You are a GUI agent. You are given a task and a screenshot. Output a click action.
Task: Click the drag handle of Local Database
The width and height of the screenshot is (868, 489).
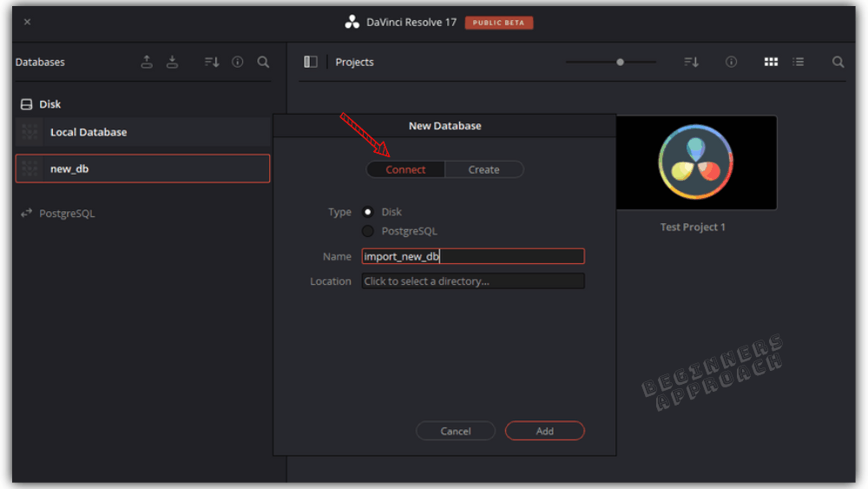click(x=30, y=132)
